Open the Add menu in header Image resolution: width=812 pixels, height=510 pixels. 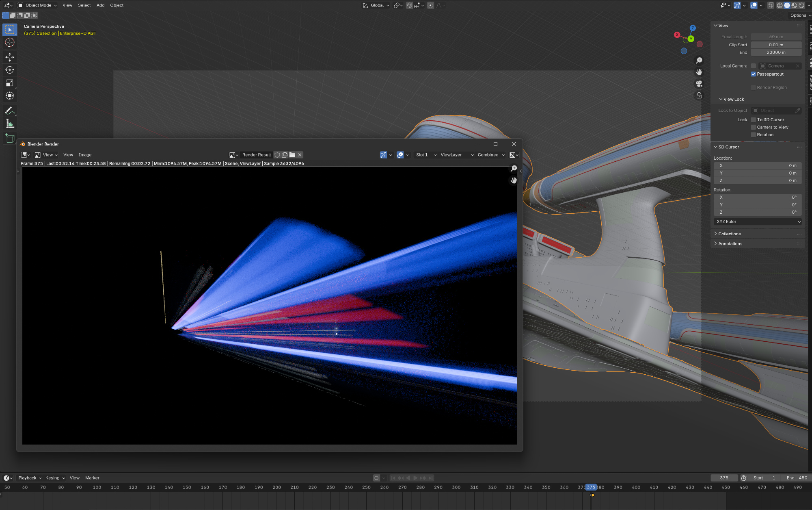click(x=100, y=5)
